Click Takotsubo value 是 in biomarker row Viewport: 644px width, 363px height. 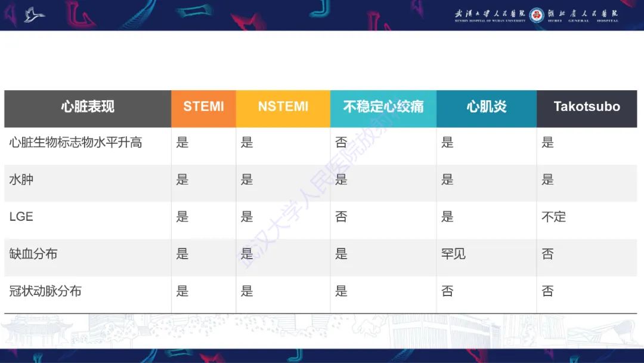click(x=547, y=142)
